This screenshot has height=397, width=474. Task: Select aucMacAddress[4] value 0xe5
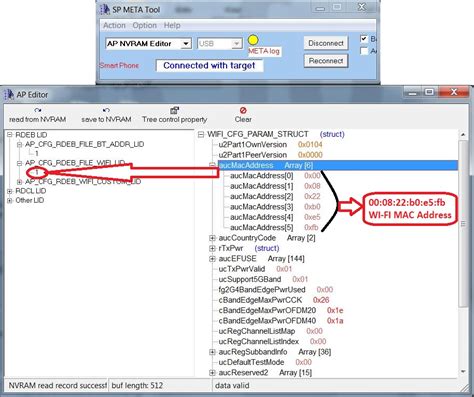312,217
